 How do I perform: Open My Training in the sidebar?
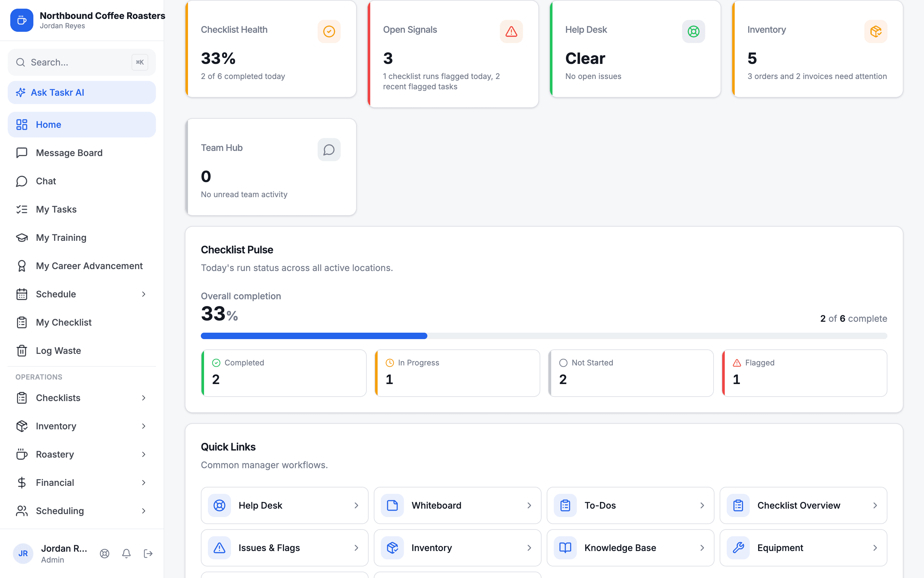(82, 238)
